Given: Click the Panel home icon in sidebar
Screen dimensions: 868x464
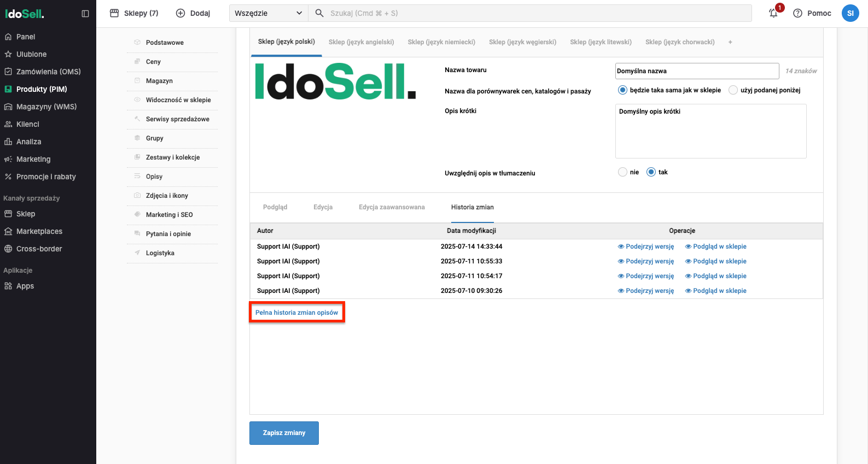Looking at the screenshot, I should click(x=8, y=37).
